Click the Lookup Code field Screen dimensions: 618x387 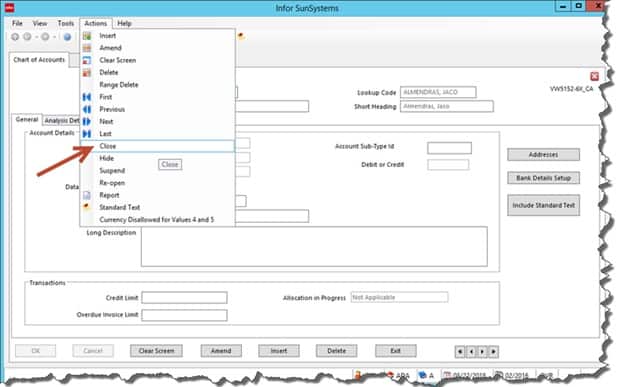point(438,92)
